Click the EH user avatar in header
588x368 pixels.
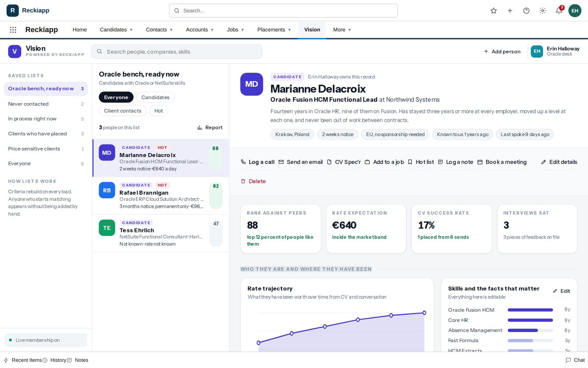click(x=575, y=11)
